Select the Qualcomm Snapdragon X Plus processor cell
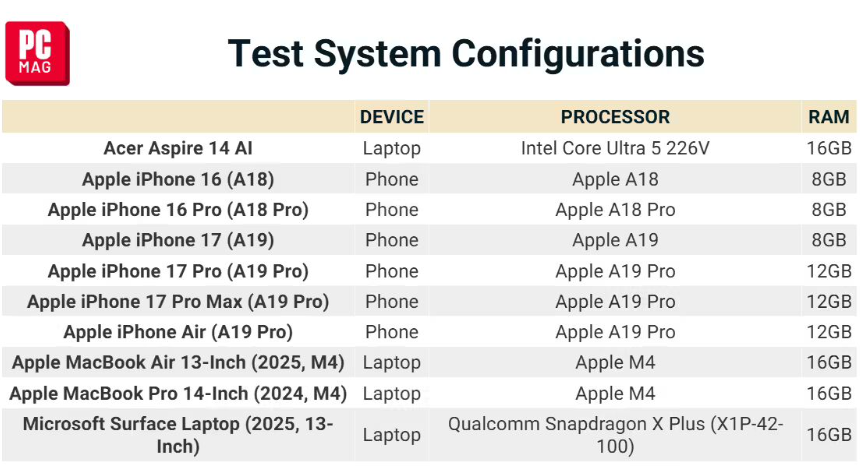 615,435
